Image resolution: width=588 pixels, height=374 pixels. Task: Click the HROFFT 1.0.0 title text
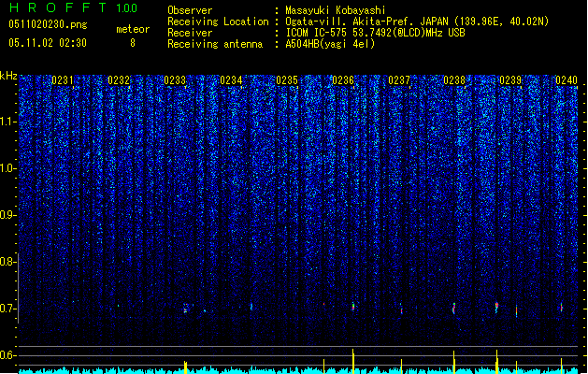[x=74, y=7]
